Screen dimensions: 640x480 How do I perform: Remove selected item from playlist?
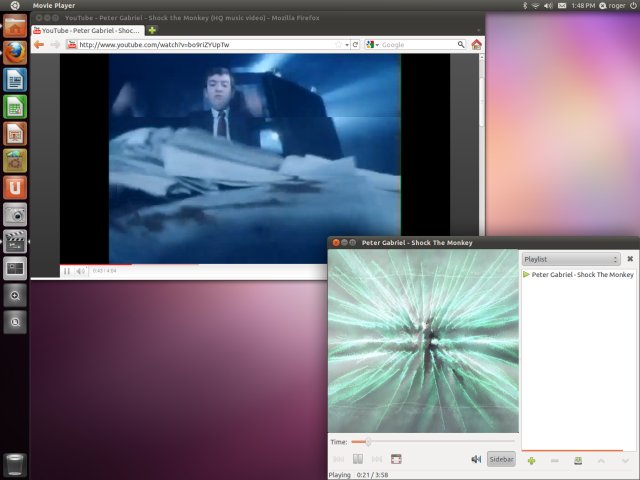(554, 461)
